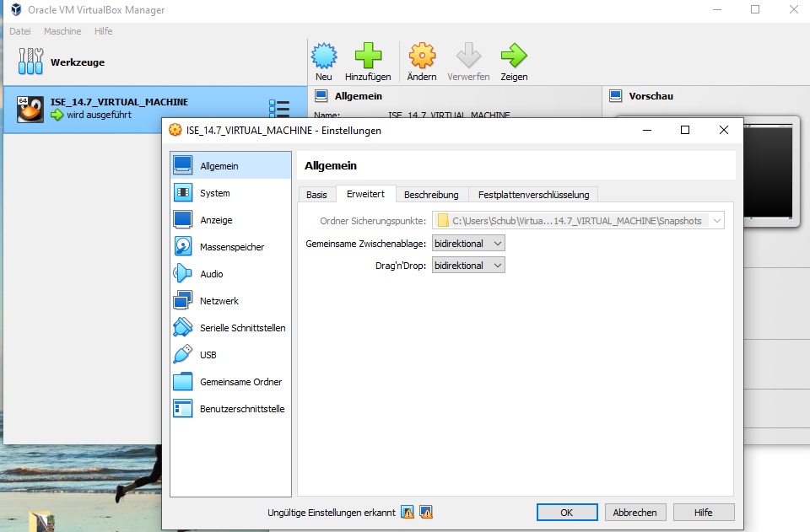This screenshot has width=810, height=532.
Task: Click the 'wird ausgeführt' status text
Action: tap(99, 115)
